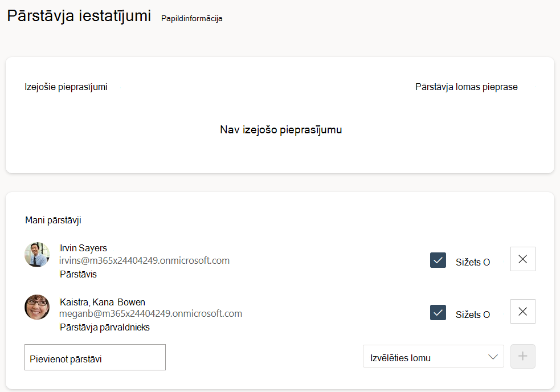The image size is (560, 392).
Task: Click Sižets O label in Irvin Sayers row
Action: point(473,262)
